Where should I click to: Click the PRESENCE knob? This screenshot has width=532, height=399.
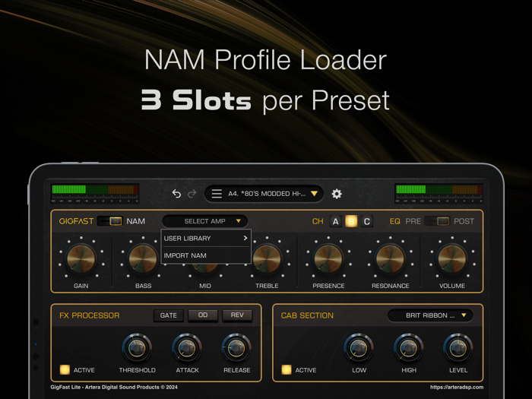[x=328, y=259]
